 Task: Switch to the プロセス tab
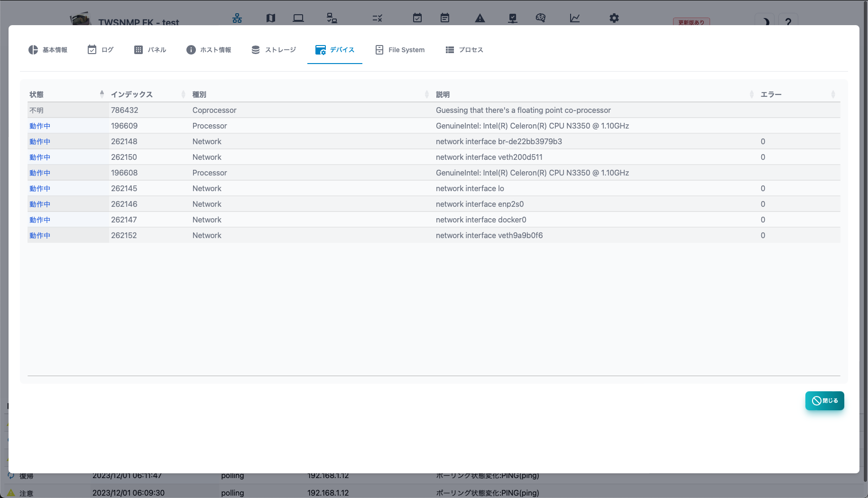(464, 50)
